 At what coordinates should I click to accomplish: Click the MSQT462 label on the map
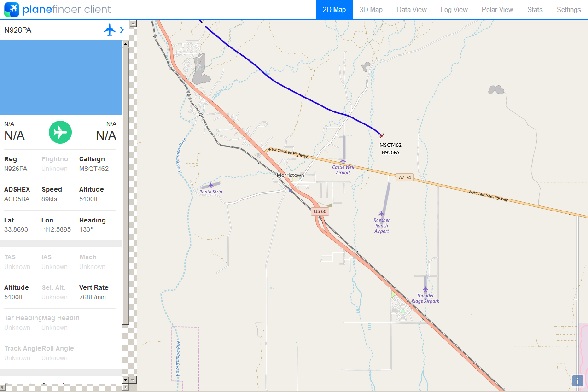[390, 145]
